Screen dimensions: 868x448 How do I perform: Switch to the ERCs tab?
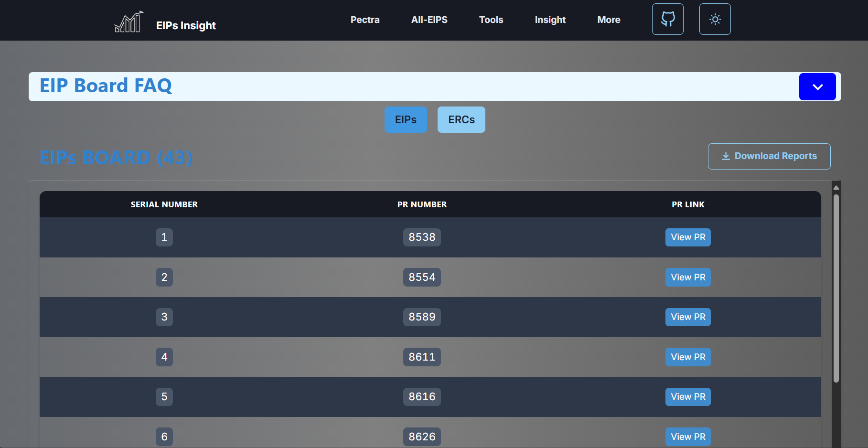[461, 119]
